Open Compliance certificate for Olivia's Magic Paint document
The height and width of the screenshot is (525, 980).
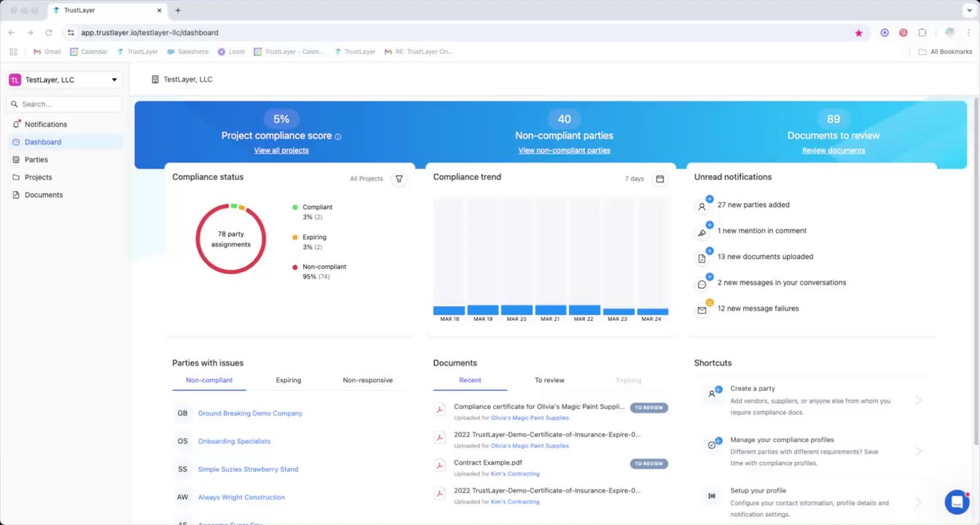tap(539, 407)
